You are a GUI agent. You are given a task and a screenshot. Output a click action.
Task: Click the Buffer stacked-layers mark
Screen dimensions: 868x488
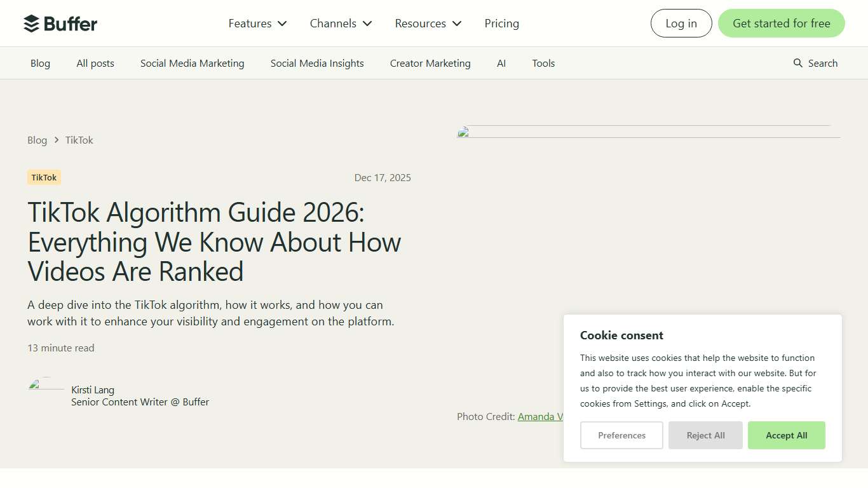(30, 23)
